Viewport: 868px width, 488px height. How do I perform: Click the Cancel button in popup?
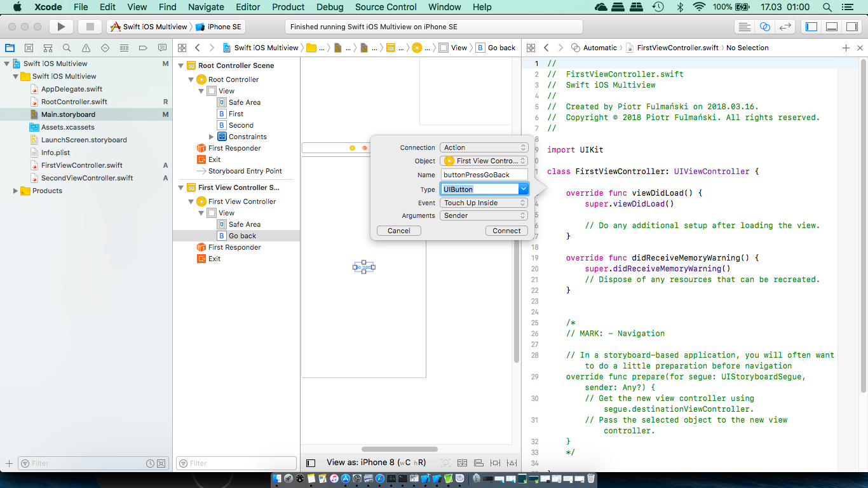coord(399,231)
